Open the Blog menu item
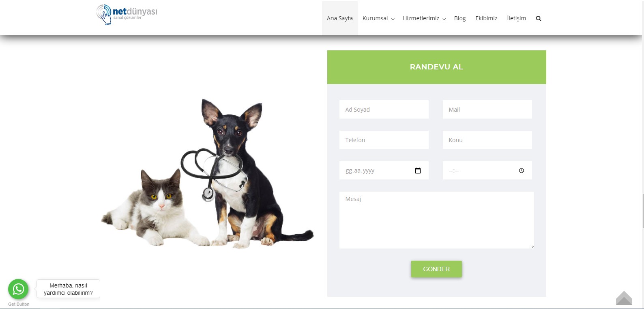This screenshot has width=644, height=309. (460, 18)
